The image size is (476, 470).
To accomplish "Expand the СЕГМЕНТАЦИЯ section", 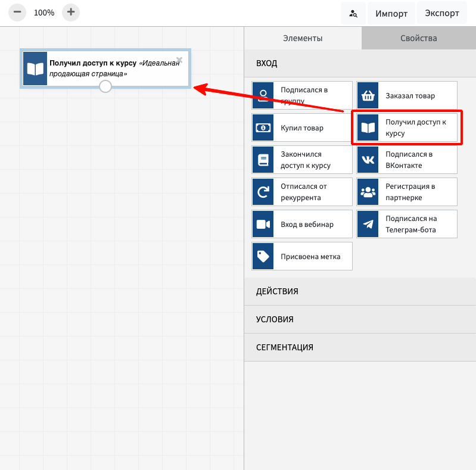I will tap(360, 347).
